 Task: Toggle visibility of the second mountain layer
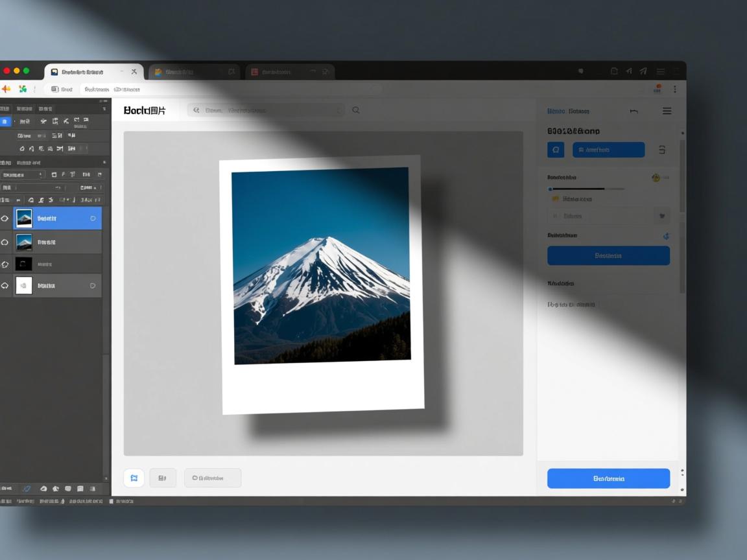pos(5,242)
